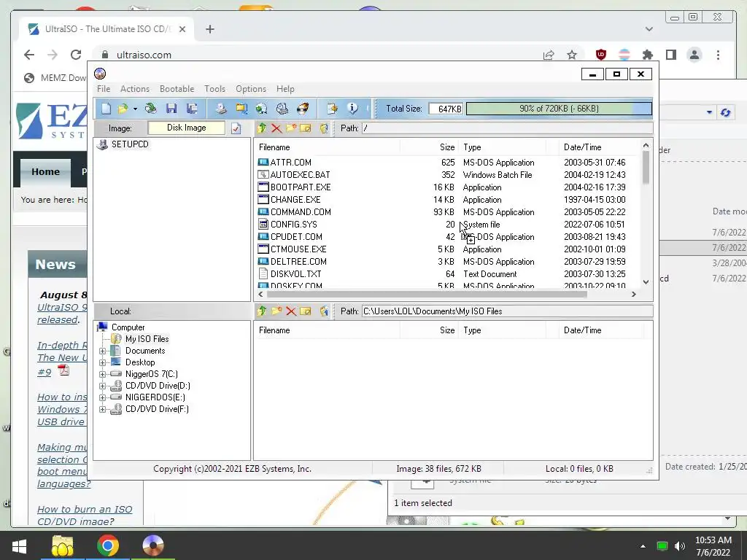Click the last icon in local pane toolbar
The height and width of the screenshot is (560, 747).
click(324, 311)
